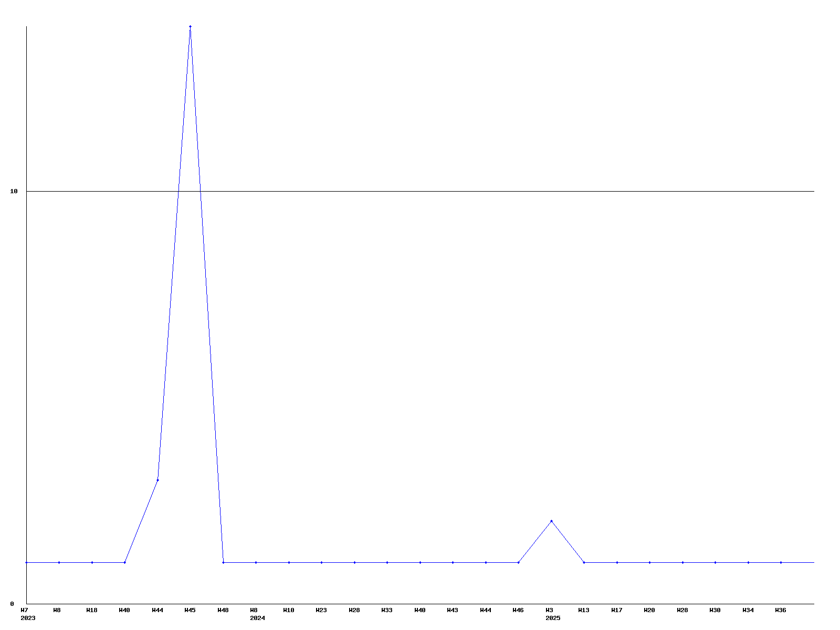Select the data point above W7 2023

(26, 562)
